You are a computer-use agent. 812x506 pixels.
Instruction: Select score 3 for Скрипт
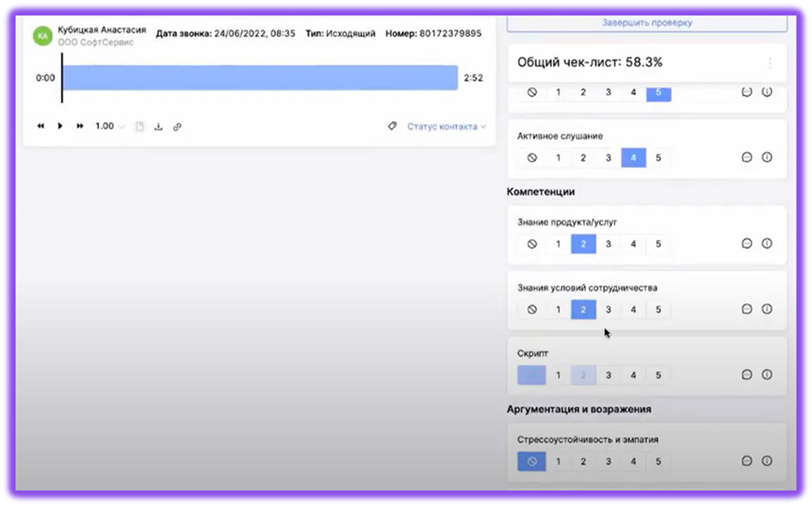(608, 375)
